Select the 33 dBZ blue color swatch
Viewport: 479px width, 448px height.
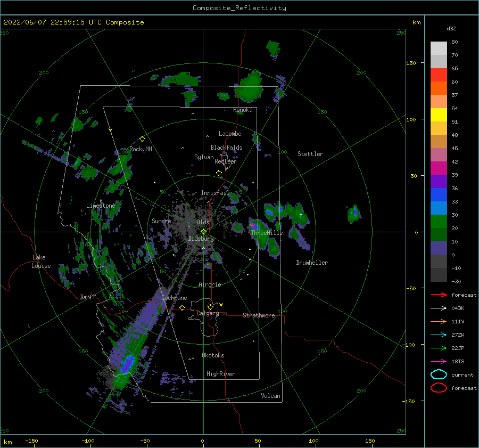pyautogui.click(x=439, y=208)
